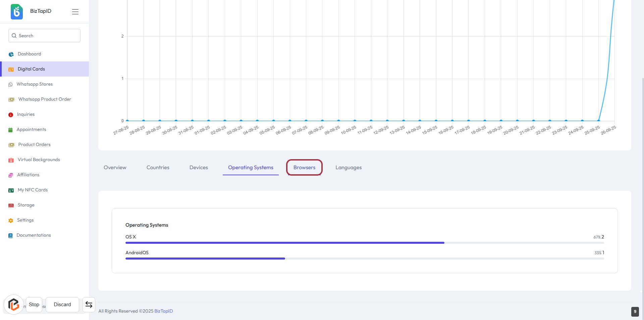This screenshot has width=644, height=320.
Task: Click the OS X progress bar
Action: coord(285,243)
